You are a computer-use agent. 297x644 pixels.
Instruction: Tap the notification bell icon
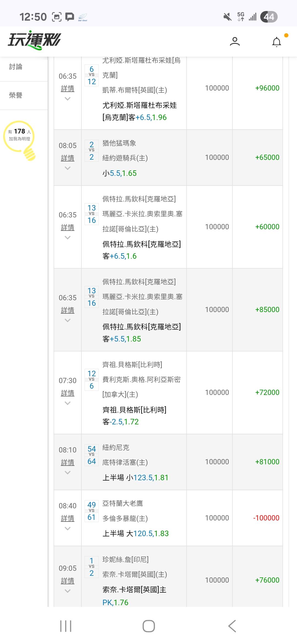coord(276,42)
